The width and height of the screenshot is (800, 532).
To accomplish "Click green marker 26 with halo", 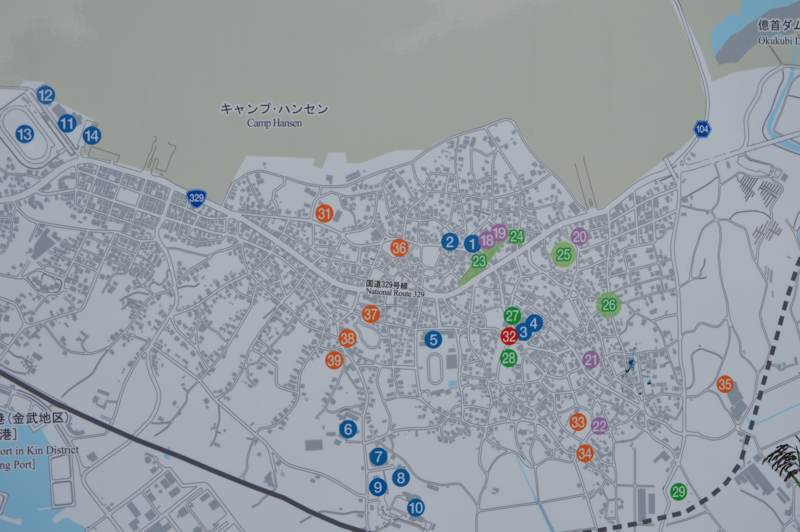I will click(609, 305).
